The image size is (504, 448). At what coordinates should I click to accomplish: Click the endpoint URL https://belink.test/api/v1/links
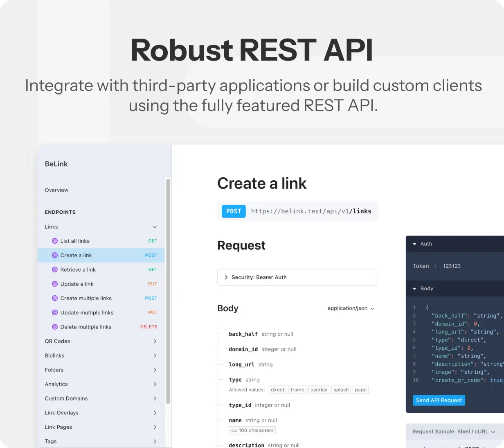point(311,211)
